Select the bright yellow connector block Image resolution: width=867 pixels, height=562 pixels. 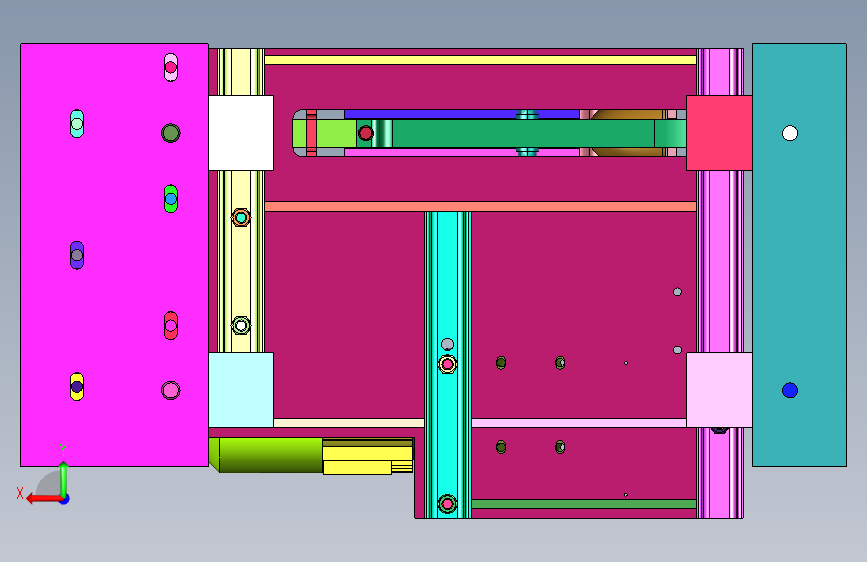pyautogui.click(x=368, y=457)
